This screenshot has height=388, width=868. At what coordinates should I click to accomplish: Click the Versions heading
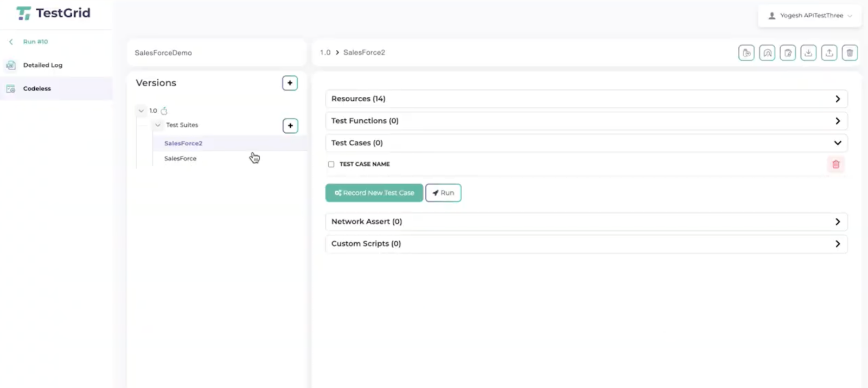click(156, 83)
